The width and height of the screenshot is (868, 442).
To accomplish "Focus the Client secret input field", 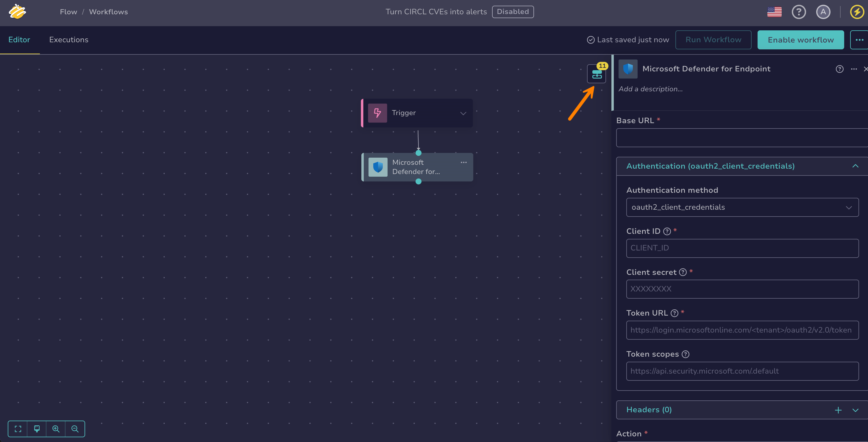I will tap(742, 289).
